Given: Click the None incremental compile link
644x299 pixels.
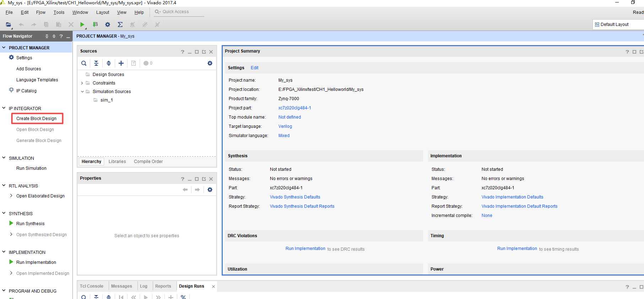Looking at the screenshot, I should (487, 216).
